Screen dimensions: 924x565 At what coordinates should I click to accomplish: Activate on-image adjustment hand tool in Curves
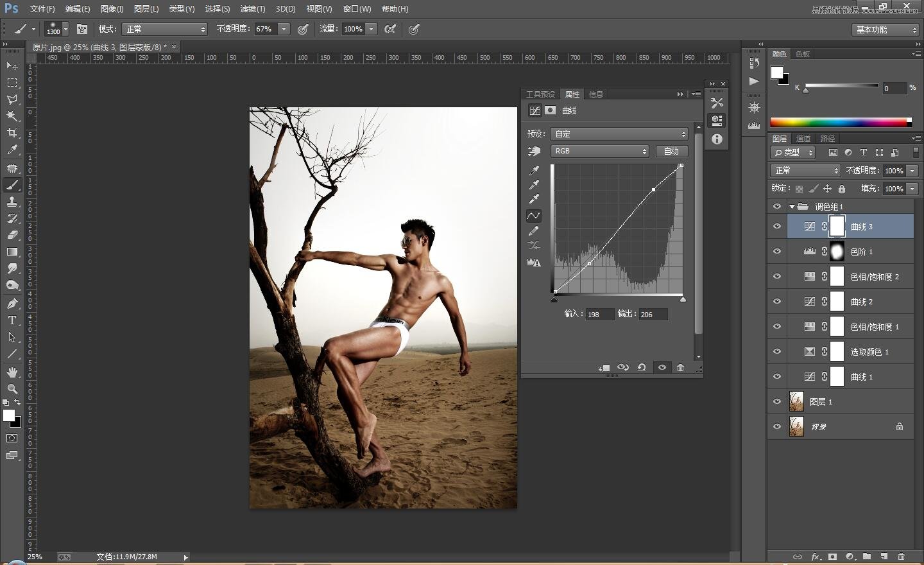(534, 152)
